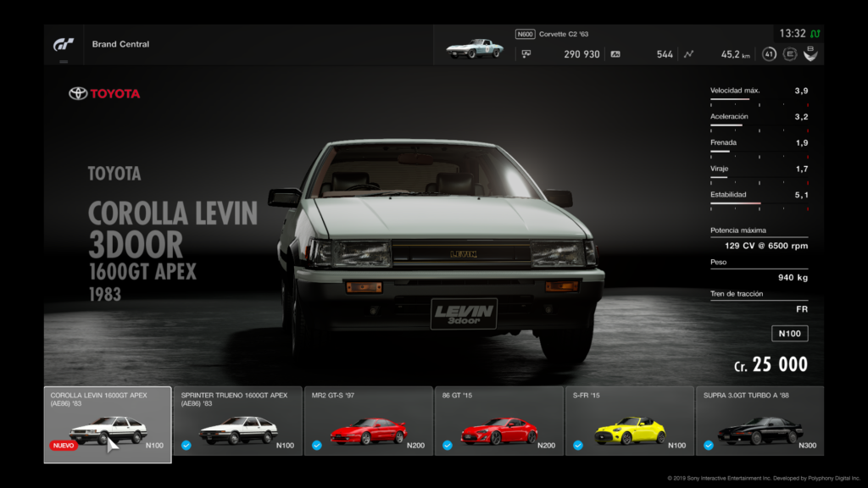Click the driver level 41 circle

tap(769, 54)
